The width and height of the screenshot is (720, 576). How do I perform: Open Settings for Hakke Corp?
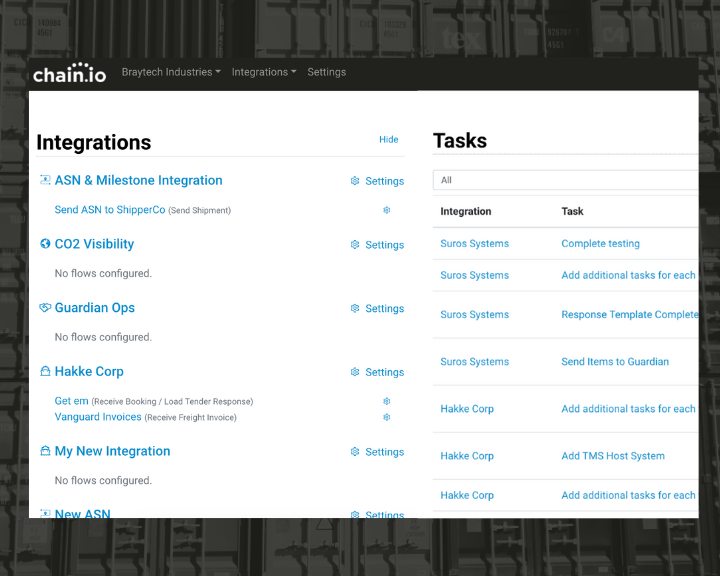point(384,373)
